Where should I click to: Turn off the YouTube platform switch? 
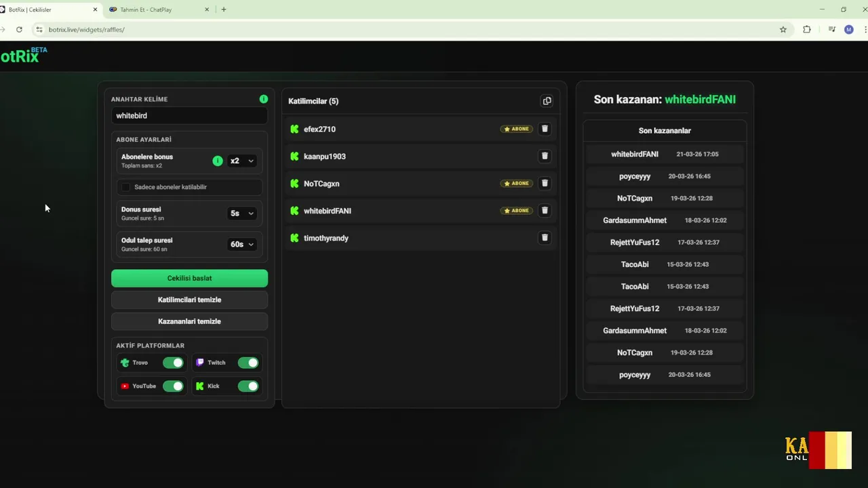coord(173,386)
